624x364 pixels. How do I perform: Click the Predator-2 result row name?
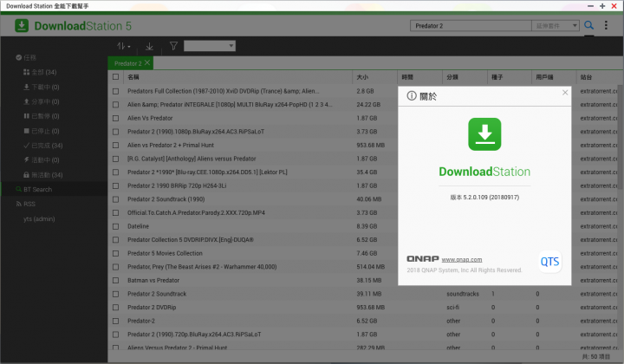point(141,321)
